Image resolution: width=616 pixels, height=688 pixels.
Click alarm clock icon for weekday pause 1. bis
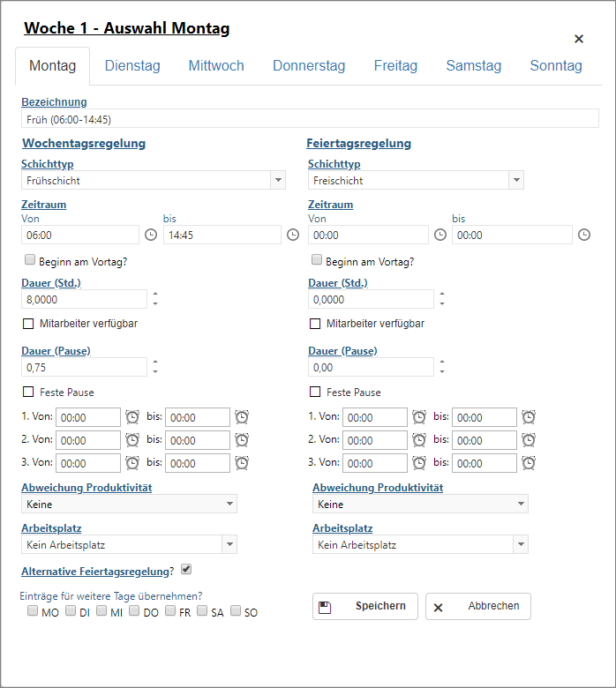tap(242, 417)
